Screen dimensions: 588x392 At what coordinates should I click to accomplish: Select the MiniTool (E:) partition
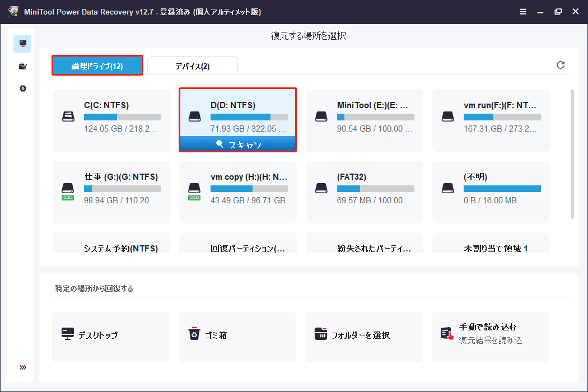click(364, 120)
